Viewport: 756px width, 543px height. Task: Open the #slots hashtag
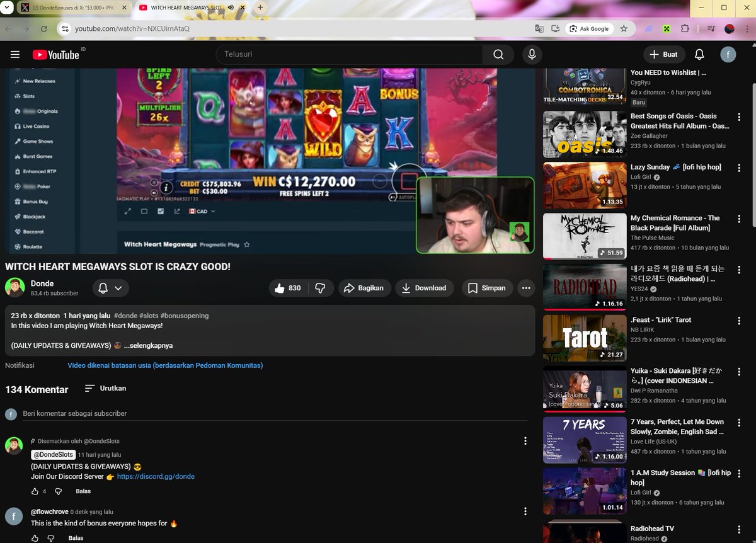(149, 316)
